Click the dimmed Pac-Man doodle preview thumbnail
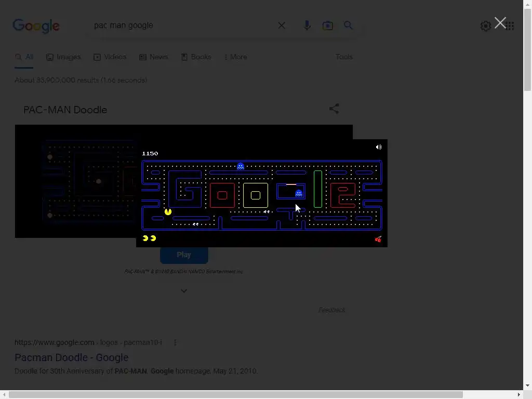 (75, 181)
